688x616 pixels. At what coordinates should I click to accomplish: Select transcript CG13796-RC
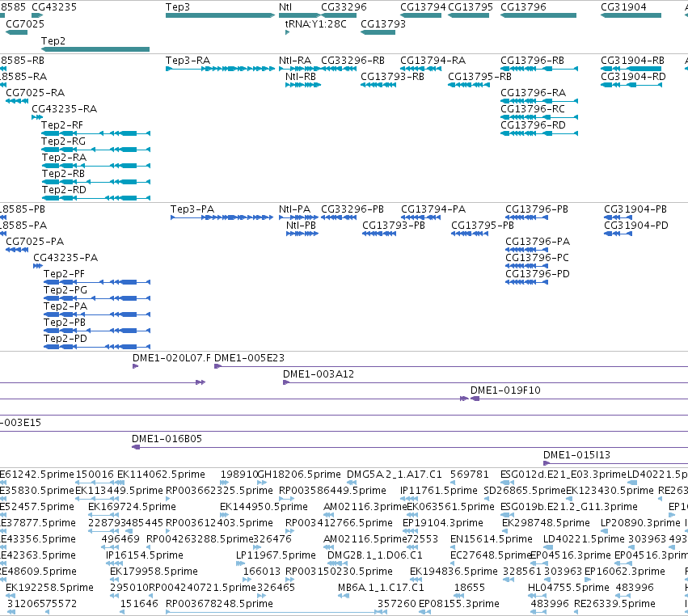(539, 117)
